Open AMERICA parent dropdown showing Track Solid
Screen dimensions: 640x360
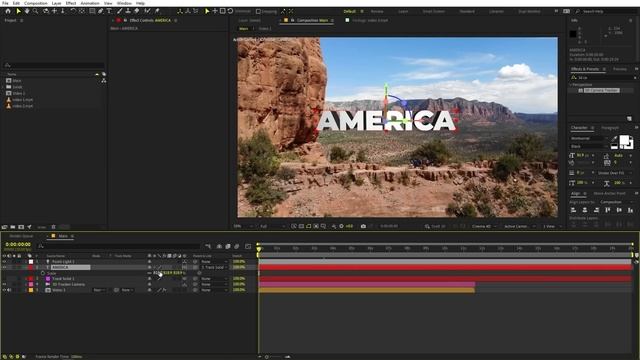point(213,267)
